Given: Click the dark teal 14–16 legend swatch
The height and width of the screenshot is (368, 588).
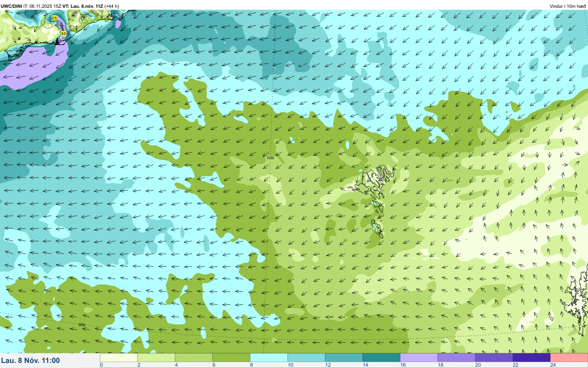Looking at the screenshot, I should (x=381, y=357).
